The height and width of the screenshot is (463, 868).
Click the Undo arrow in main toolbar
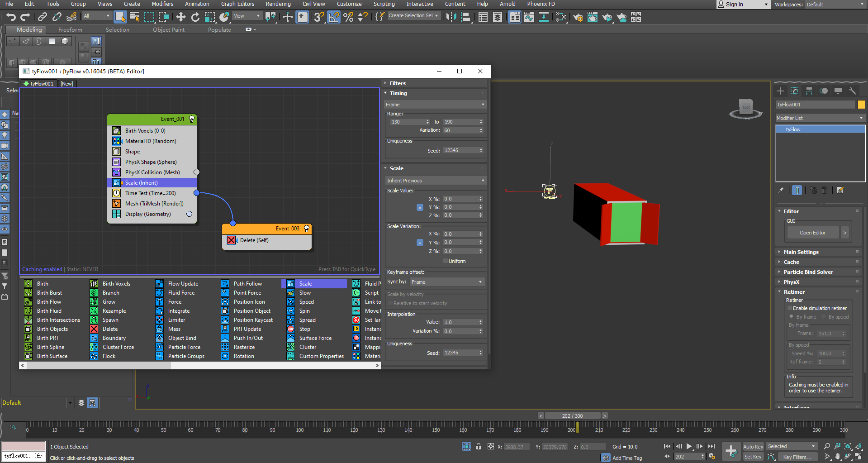pos(11,17)
